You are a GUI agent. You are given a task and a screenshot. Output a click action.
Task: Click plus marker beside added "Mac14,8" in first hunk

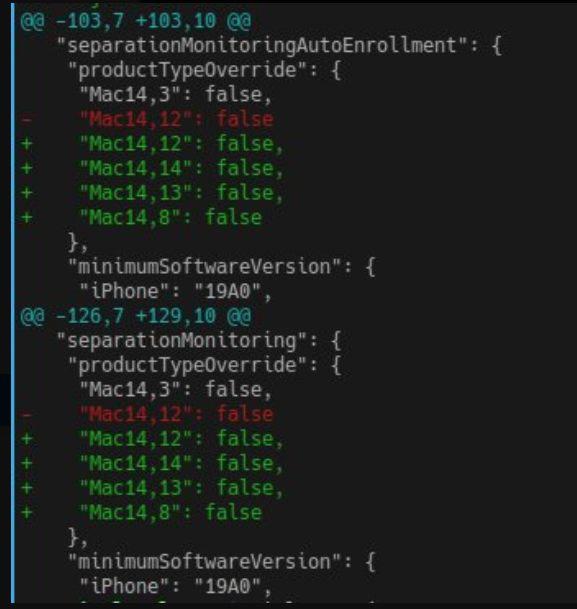tap(26, 218)
